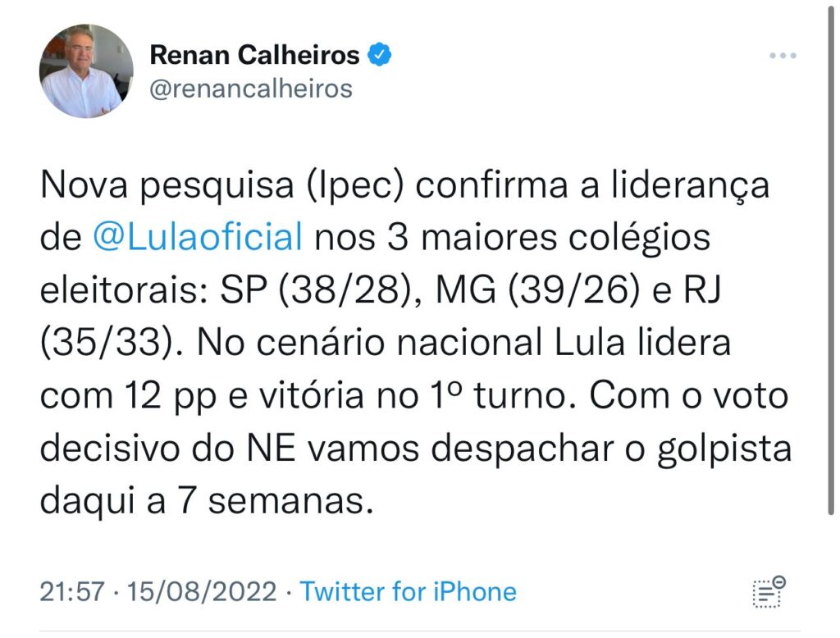
Task: Open the @Lulaoficial mention link
Action: [x=198, y=238]
